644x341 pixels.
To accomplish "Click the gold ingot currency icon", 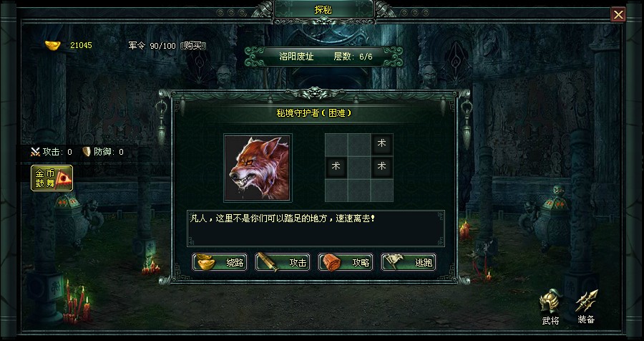I will pos(52,45).
